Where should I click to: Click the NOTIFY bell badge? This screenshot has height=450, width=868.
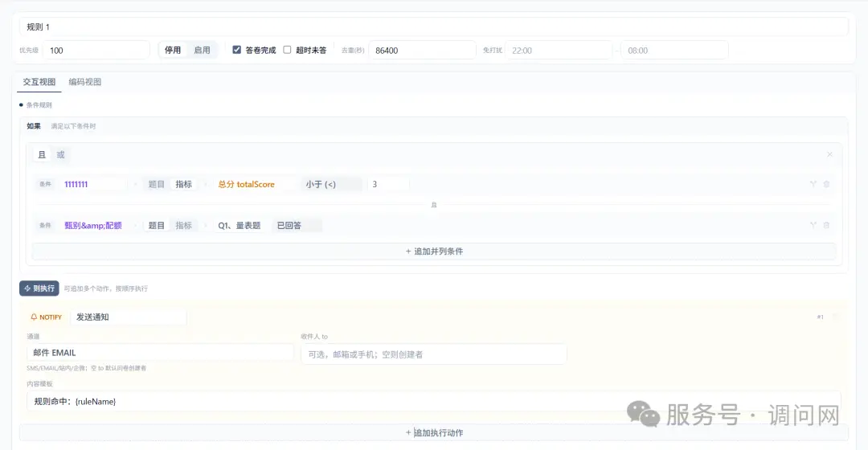click(46, 317)
